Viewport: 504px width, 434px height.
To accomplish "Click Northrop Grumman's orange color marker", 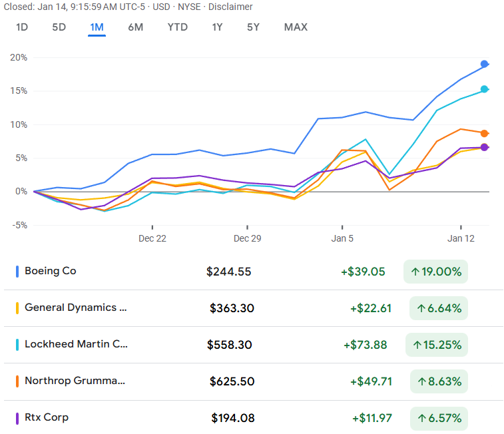I will pyautogui.click(x=17, y=381).
